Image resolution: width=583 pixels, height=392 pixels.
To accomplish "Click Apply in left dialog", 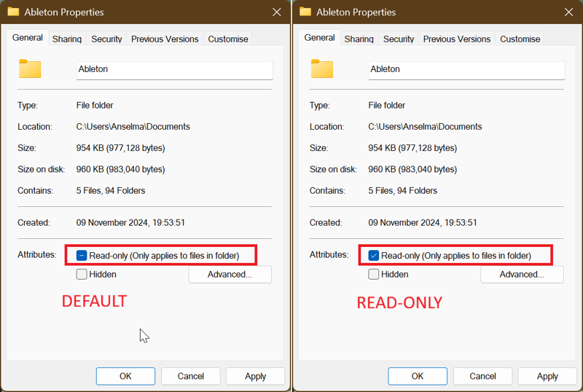I will [x=256, y=376].
